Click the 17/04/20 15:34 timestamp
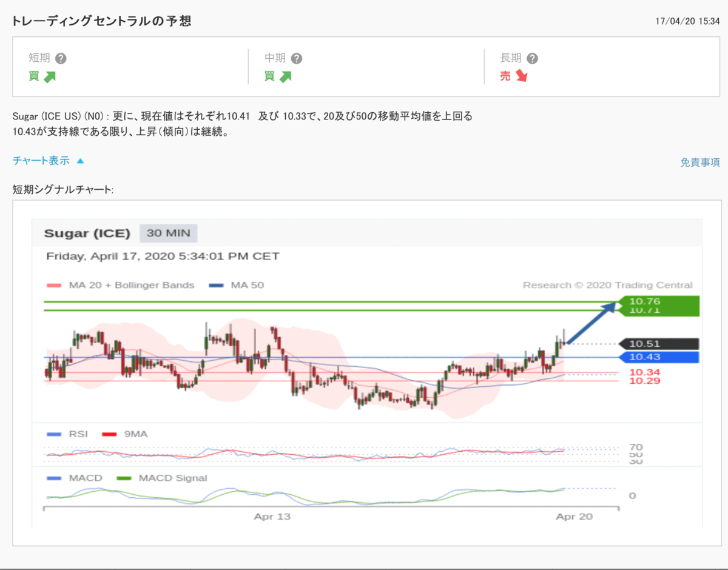This screenshot has height=570, width=728. [x=688, y=21]
